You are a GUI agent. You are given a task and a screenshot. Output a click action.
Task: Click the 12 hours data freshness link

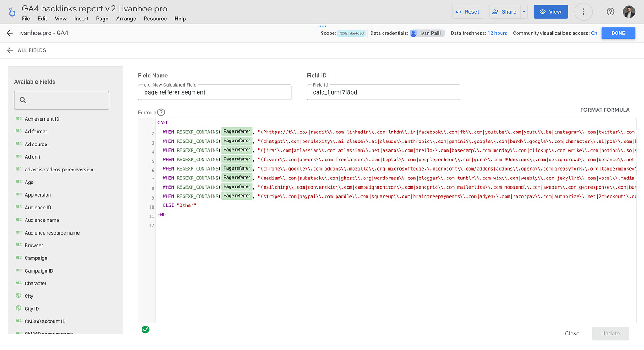click(x=497, y=33)
